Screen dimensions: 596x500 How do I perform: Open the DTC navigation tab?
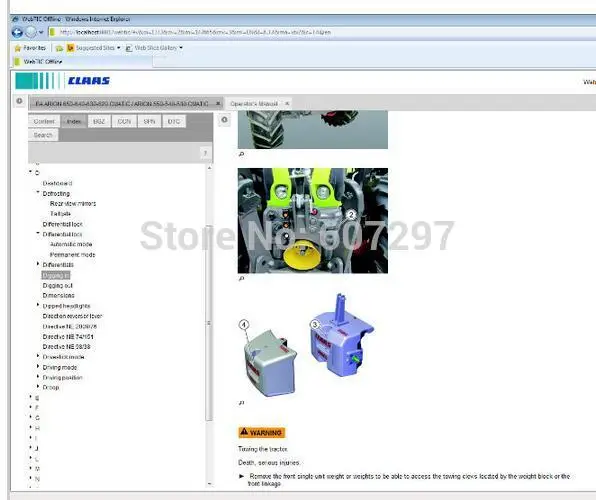(x=174, y=121)
